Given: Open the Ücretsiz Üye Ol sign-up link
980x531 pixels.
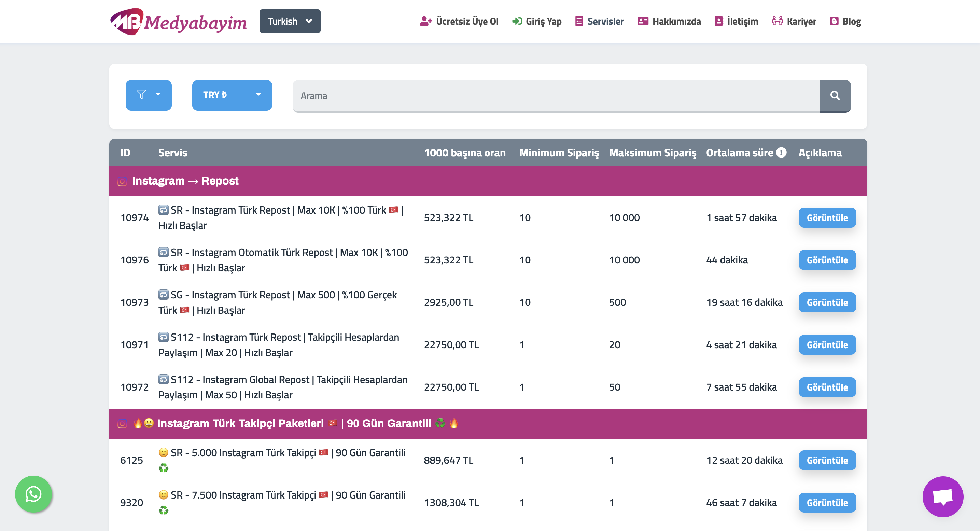Looking at the screenshot, I should tap(459, 21).
